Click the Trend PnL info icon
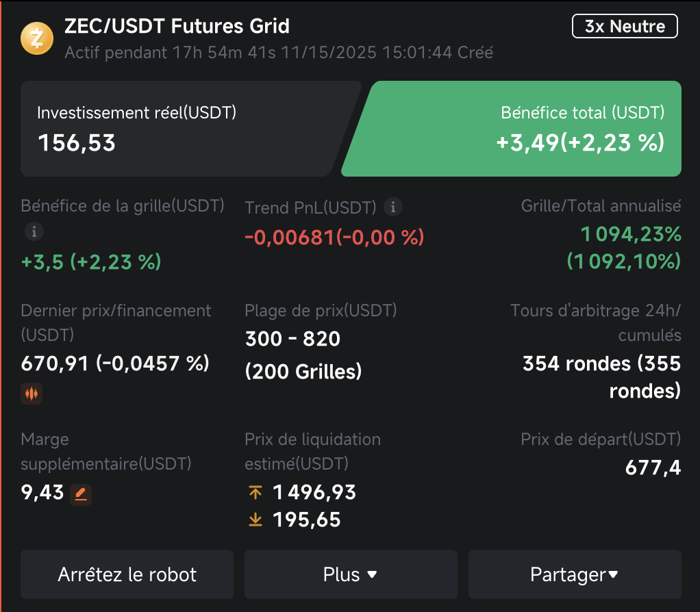The width and height of the screenshot is (700, 612). 394,207
